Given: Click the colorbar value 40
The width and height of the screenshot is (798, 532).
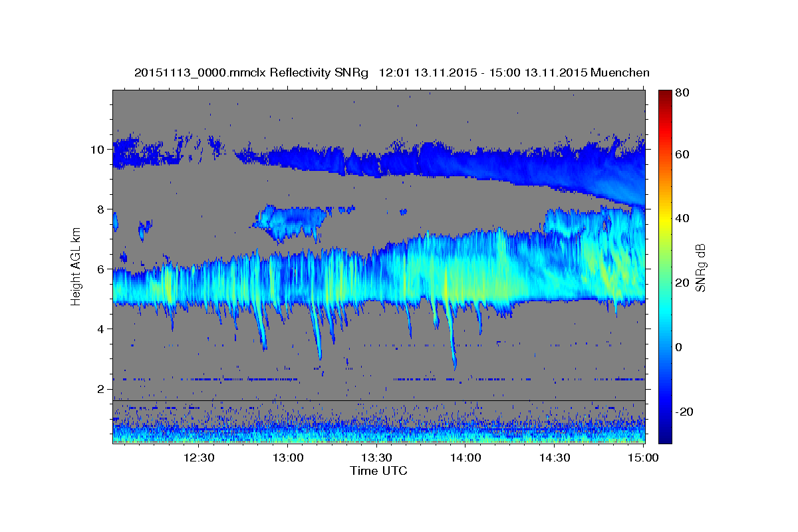Looking at the screenshot, I should (x=682, y=218).
